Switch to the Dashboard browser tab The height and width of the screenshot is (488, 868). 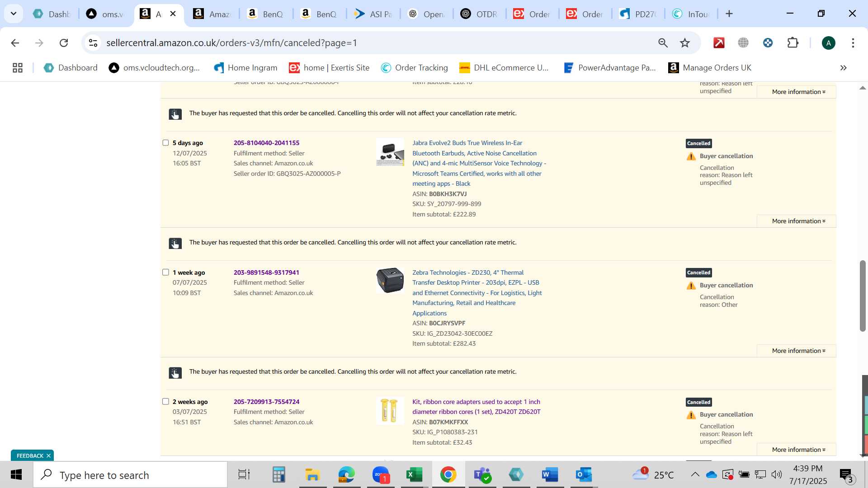[x=52, y=14]
